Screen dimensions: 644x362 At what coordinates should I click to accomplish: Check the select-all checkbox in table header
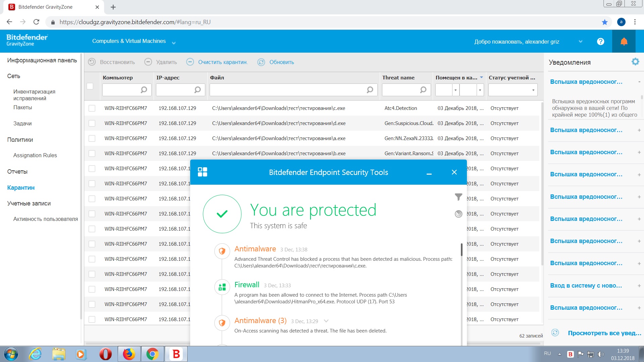click(x=90, y=86)
